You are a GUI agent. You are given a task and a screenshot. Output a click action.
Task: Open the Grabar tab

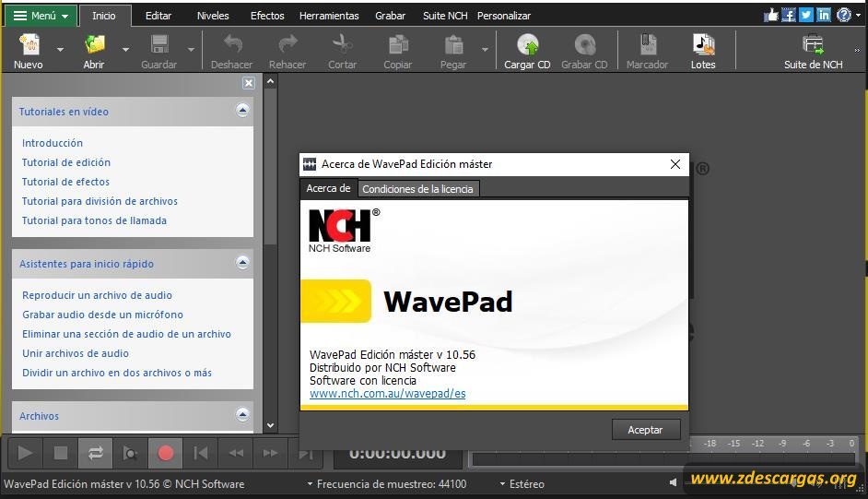tap(391, 16)
